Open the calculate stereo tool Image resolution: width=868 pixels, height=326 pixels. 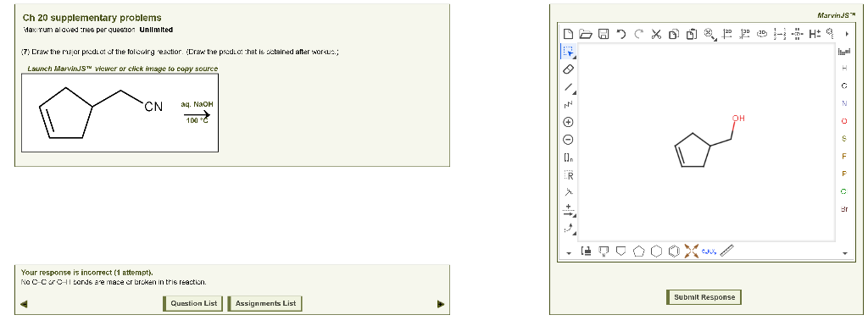(797, 34)
